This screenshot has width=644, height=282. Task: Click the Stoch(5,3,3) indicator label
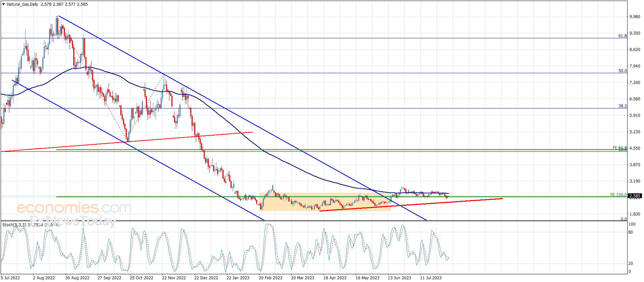tap(14, 225)
